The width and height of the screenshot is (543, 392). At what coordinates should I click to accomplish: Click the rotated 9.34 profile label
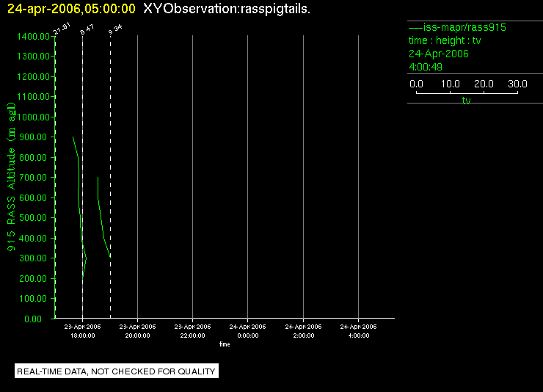[115, 29]
